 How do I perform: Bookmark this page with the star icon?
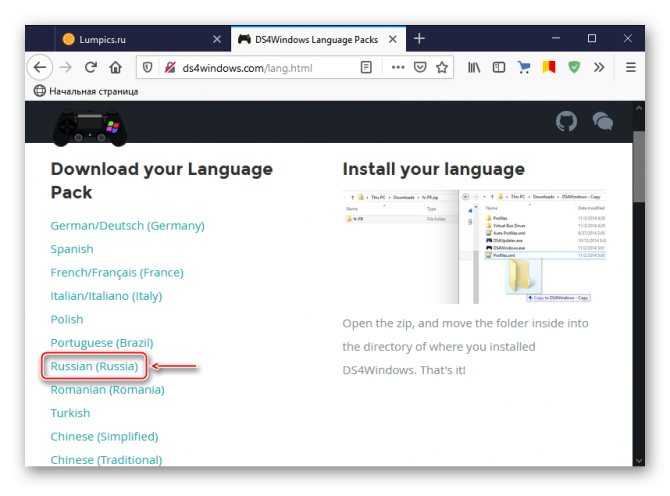pyautogui.click(x=442, y=67)
